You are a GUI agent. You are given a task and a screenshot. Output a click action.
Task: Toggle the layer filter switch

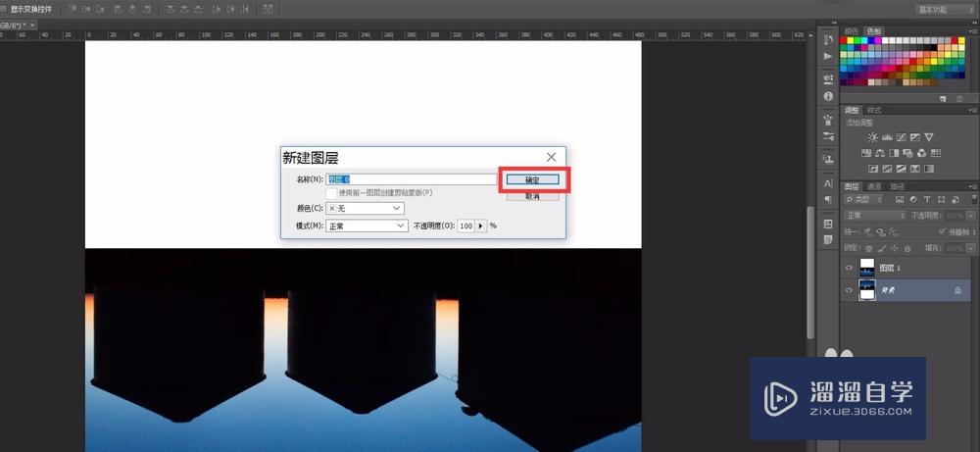(974, 199)
